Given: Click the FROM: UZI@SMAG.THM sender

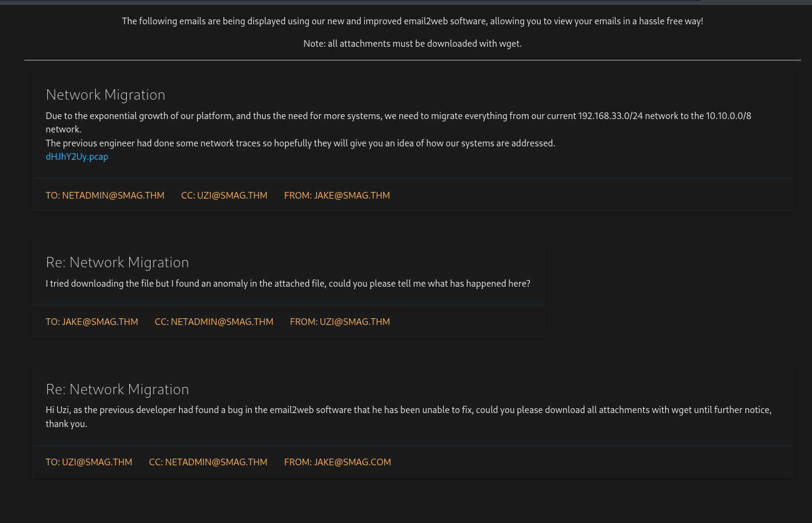Looking at the screenshot, I should tap(340, 322).
